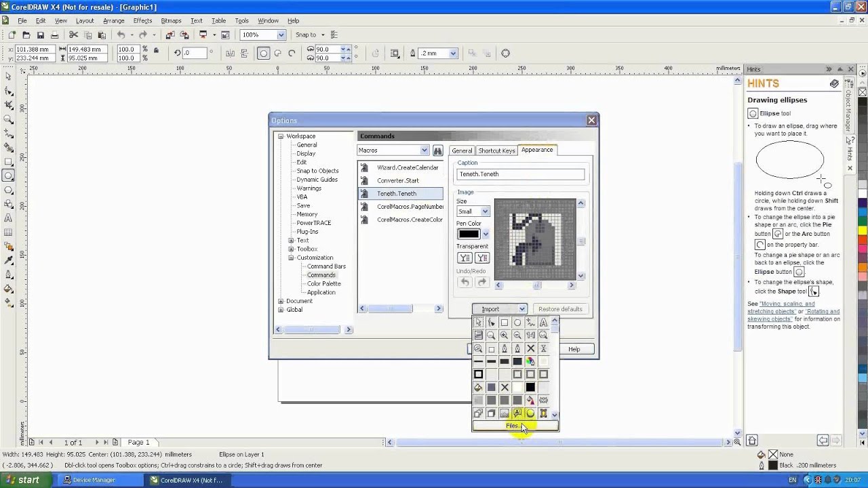Open the image Size dropdown

(484, 211)
